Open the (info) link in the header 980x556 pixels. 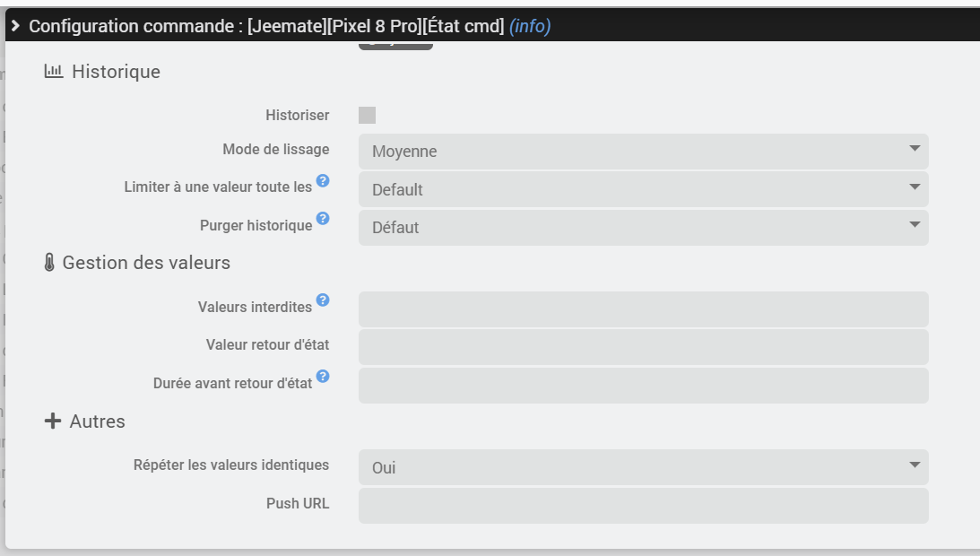click(x=530, y=26)
